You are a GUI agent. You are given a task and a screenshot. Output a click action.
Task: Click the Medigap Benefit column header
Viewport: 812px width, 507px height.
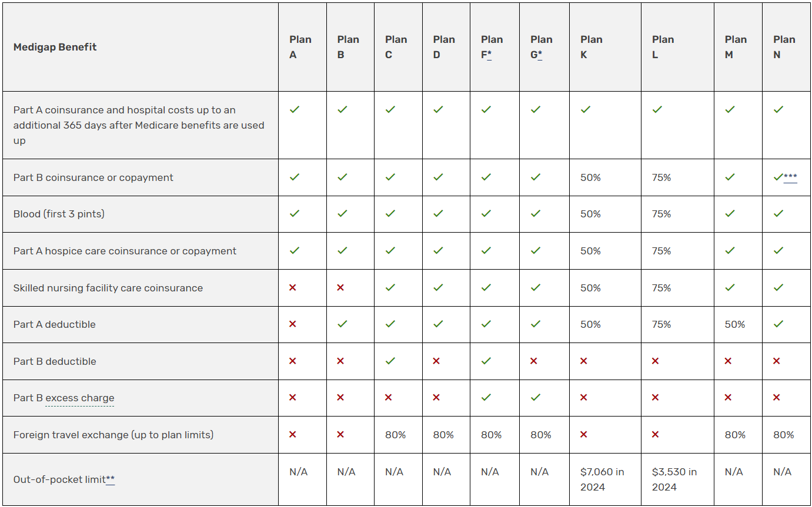(x=55, y=47)
